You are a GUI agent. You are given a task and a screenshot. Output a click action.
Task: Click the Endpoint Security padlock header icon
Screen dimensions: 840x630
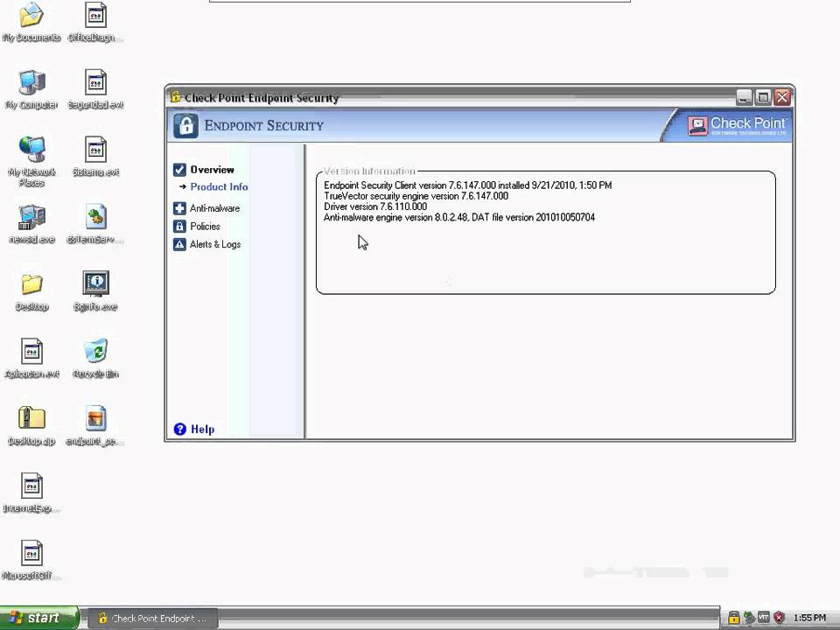[185, 126]
